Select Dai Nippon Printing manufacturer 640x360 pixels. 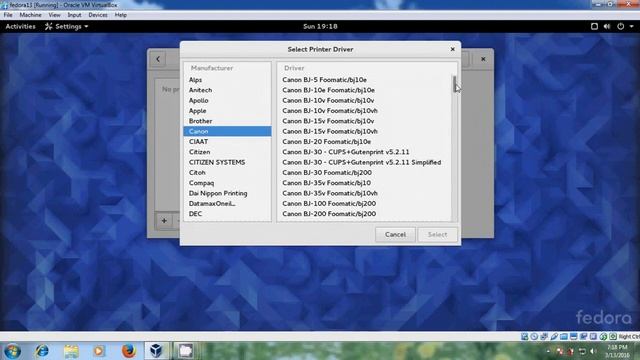(227, 193)
